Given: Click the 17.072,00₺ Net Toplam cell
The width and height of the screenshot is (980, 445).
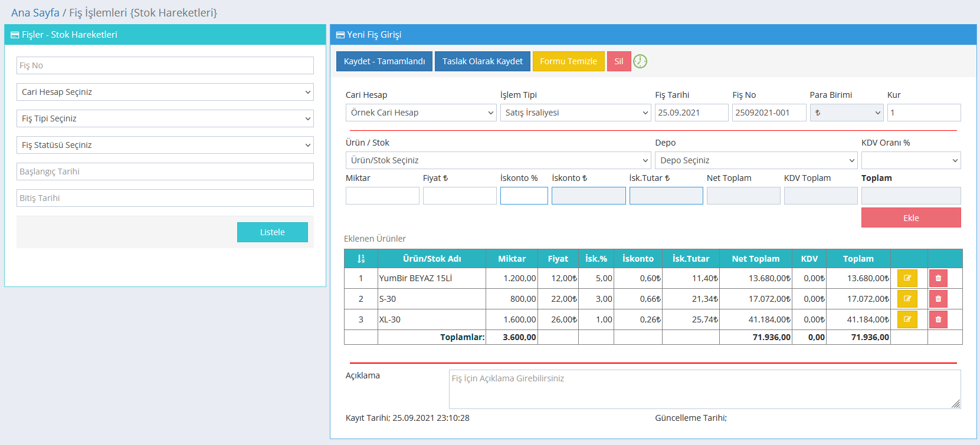Looking at the screenshot, I should [x=756, y=299].
